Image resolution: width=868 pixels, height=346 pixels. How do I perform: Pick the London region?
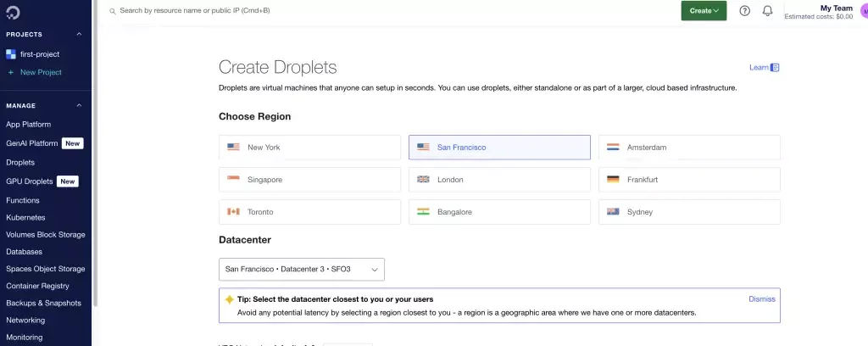499,180
